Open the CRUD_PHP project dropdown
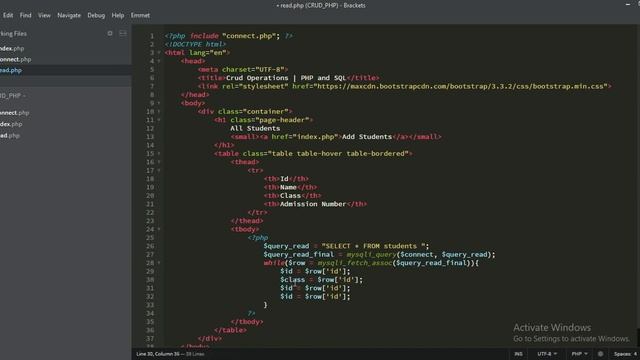Image resolution: width=640 pixels, height=360 pixels. tap(12, 96)
